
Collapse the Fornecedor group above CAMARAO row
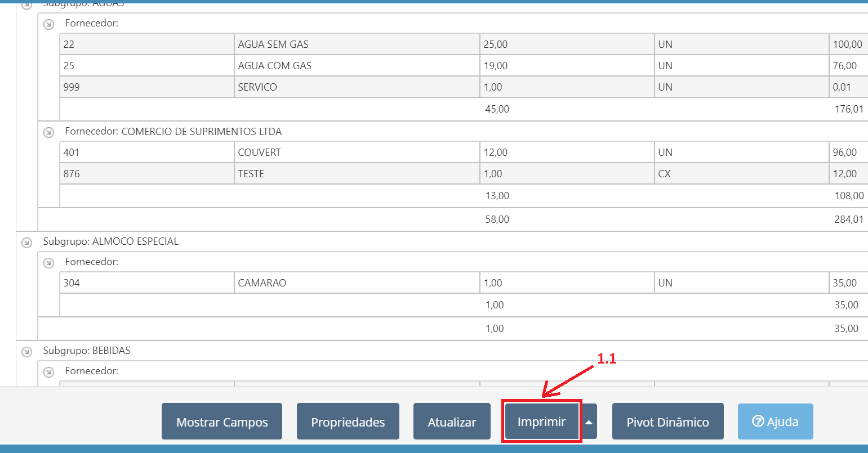(x=48, y=263)
